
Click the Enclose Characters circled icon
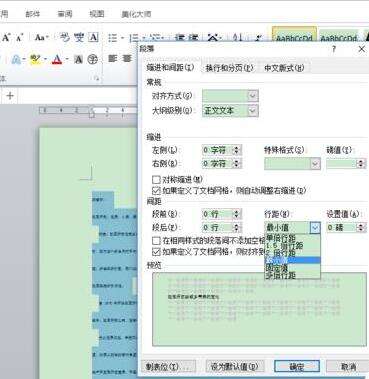click(x=92, y=60)
